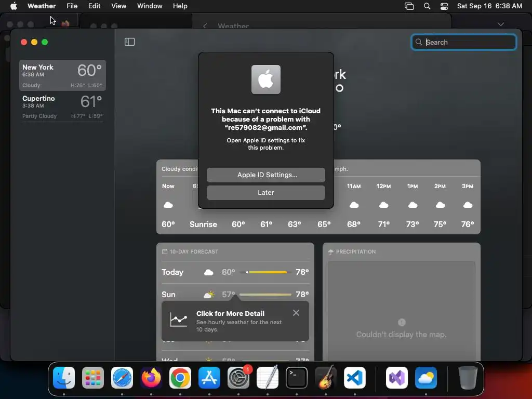Open the Edit menu
The height and width of the screenshot is (399, 532).
[x=95, y=6]
